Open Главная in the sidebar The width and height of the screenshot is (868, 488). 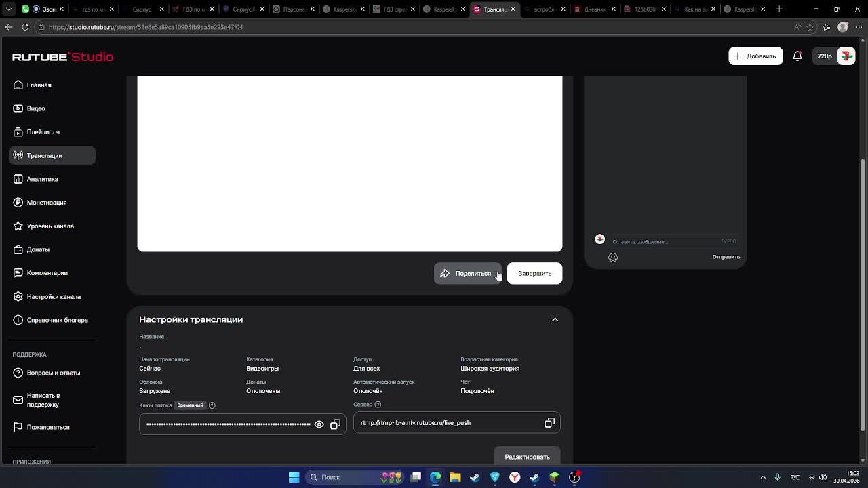click(52, 85)
